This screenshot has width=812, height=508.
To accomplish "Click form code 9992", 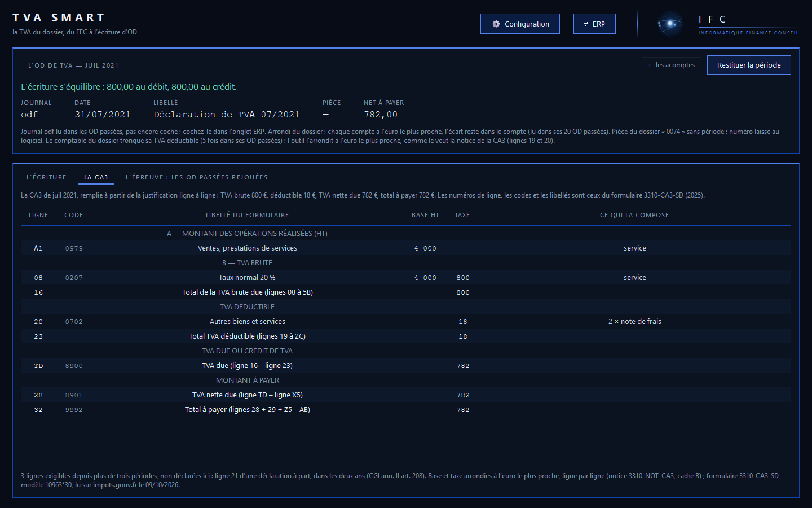I will click(x=74, y=410).
